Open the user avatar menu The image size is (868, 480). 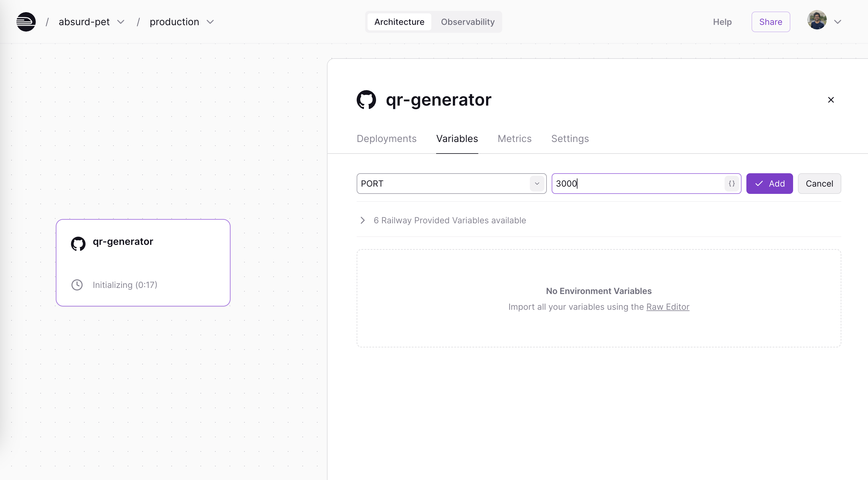click(817, 21)
